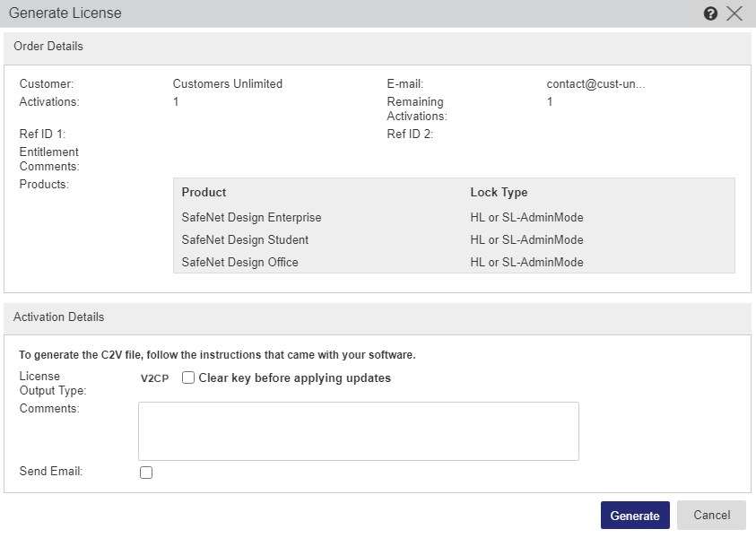The height and width of the screenshot is (538, 756).
Task: Collapse the Activation Details section header
Action: 378,317
